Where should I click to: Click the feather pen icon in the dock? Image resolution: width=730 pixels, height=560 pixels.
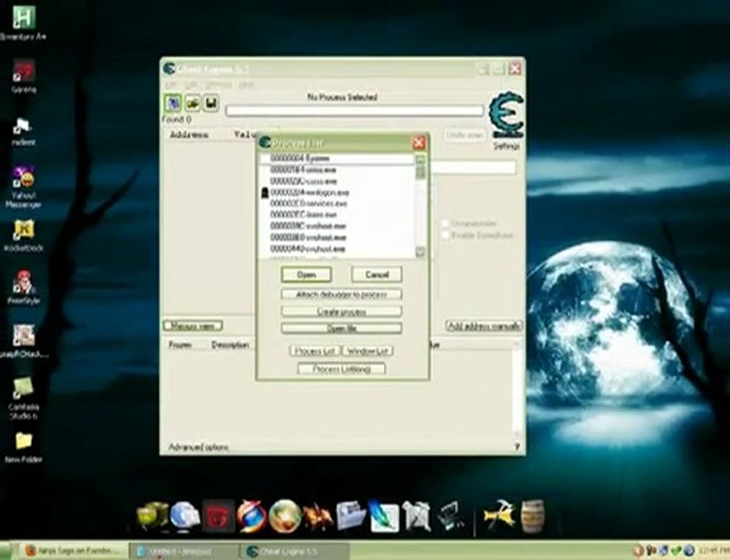pyautogui.click(x=384, y=516)
